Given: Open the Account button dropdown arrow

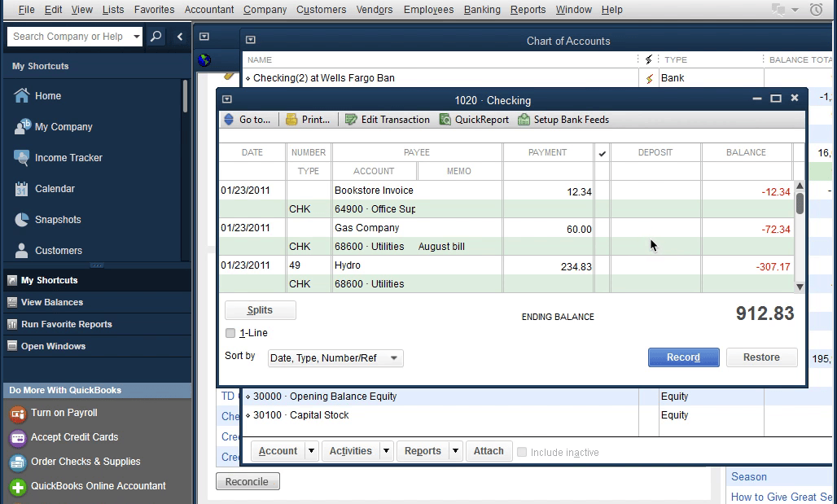Looking at the screenshot, I should tap(311, 451).
